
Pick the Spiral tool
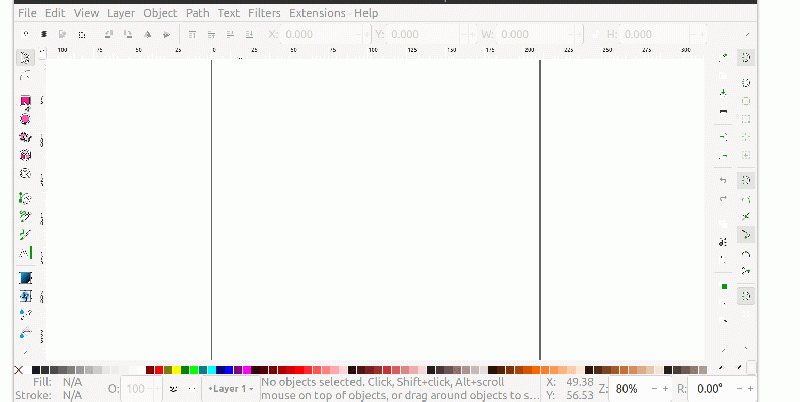pos(25,173)
